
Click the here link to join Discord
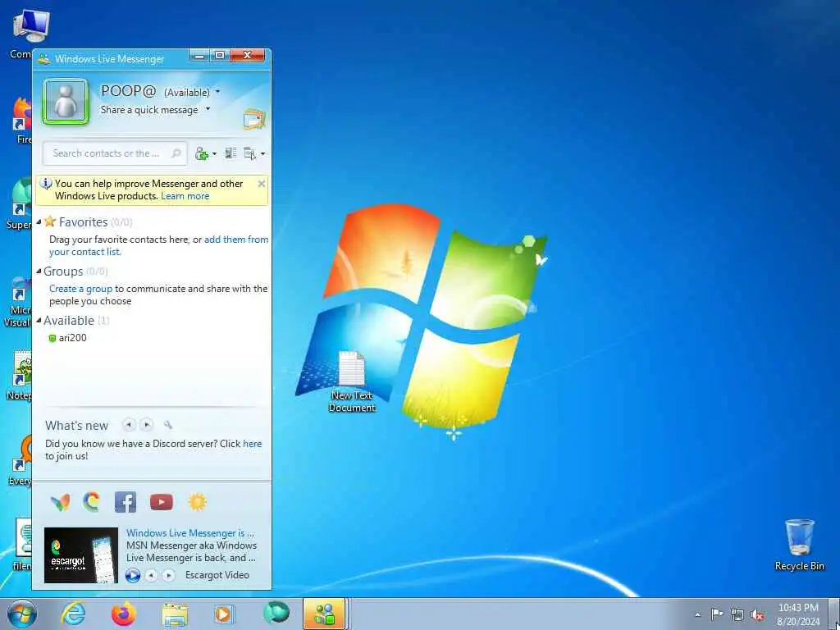tap(253, 444)
